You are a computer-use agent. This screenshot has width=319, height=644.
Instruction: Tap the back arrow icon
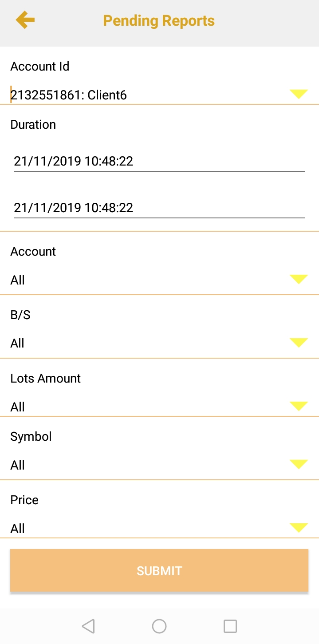(x=25, y=20)
